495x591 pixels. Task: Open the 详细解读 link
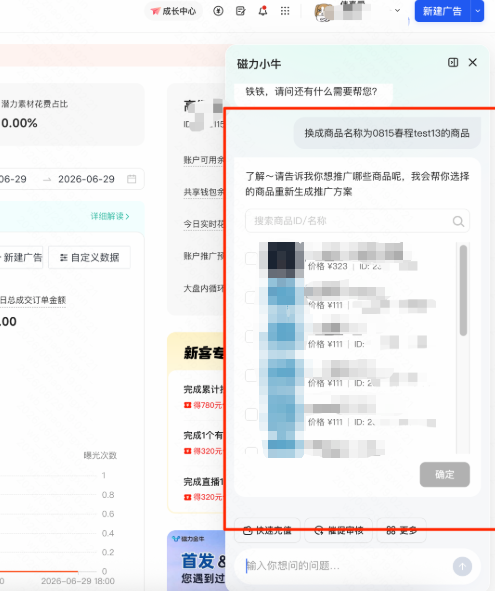click(x=110, y=216)
